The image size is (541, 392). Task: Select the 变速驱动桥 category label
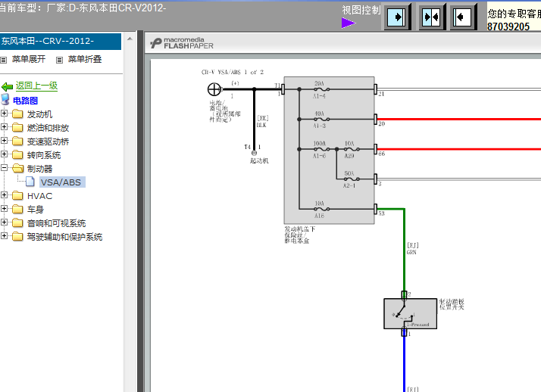tap(48, 142)
